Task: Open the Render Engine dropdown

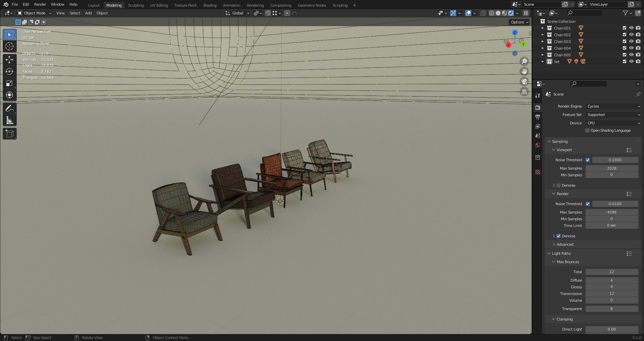Action: [x=613, y=106]
